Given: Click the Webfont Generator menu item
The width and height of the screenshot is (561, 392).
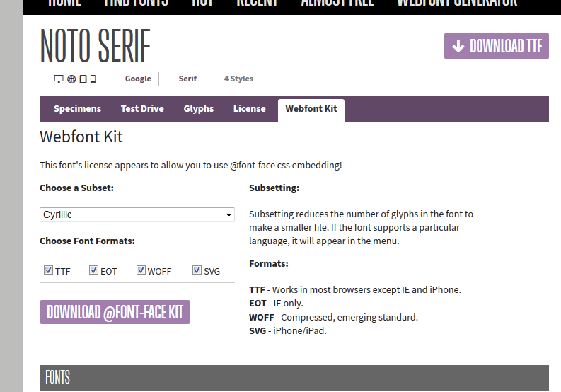Looking at the screenshot, I should (x=457, y=3).
